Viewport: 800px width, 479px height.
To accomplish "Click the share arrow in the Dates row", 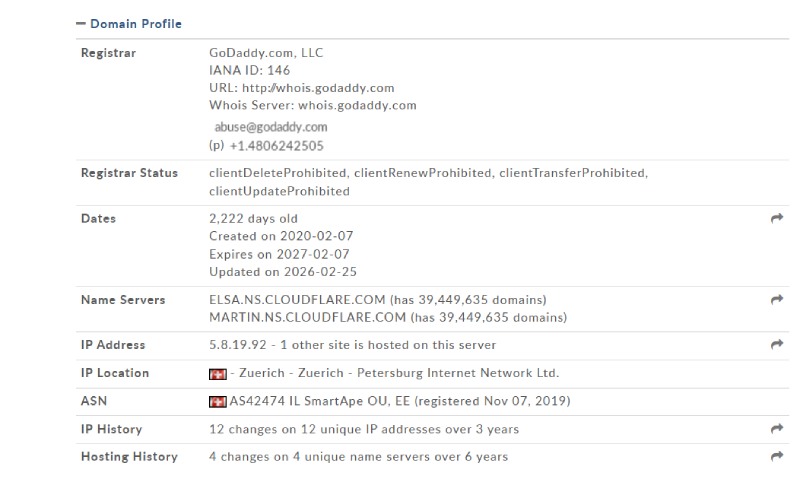I will point(777,219).
